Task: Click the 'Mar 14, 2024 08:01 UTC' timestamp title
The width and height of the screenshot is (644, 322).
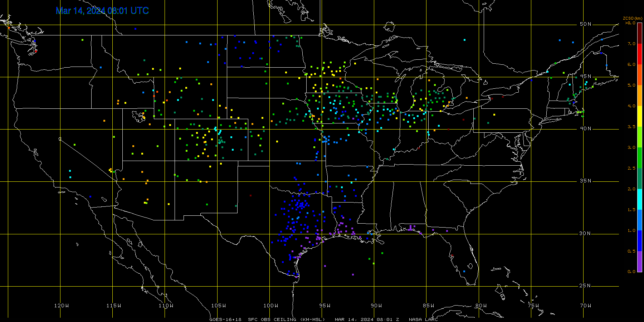Action: [102, 11]
